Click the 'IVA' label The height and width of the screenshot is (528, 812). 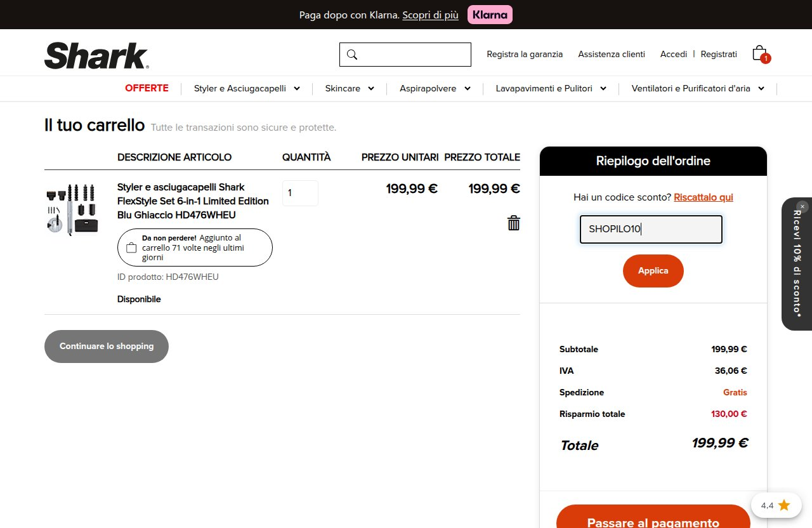[x=566, y=371]
